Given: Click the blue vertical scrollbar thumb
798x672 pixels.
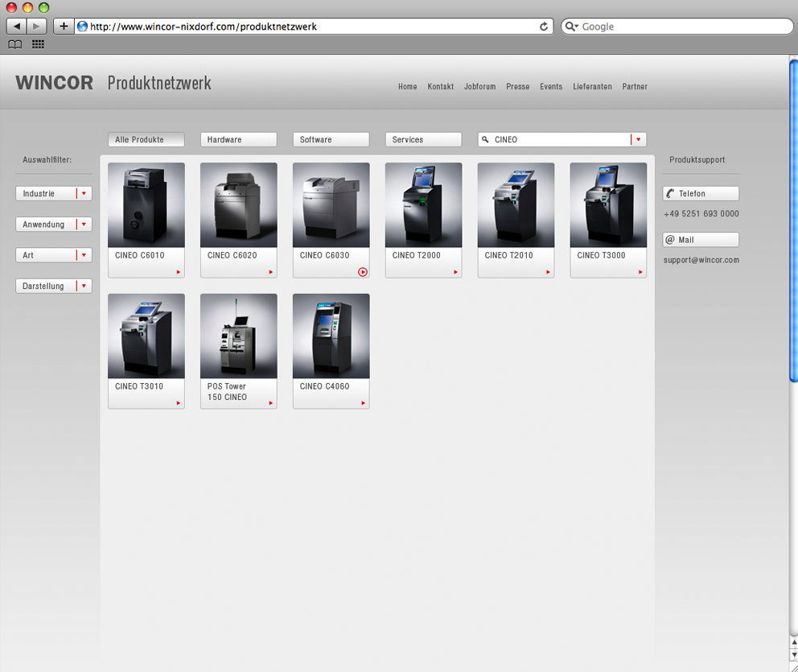Looking at the screenshot, I should [793, 221].
